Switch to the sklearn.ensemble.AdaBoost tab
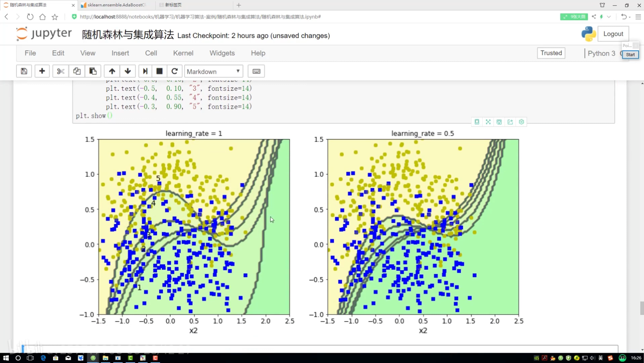The width and height of the screenshot is (644, 363). tap(116, 5)
